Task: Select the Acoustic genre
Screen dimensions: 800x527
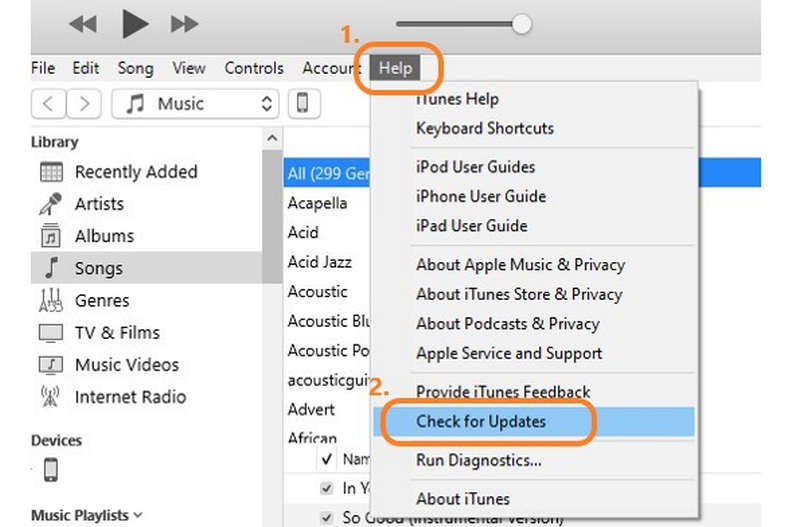Action: (317, 292)
